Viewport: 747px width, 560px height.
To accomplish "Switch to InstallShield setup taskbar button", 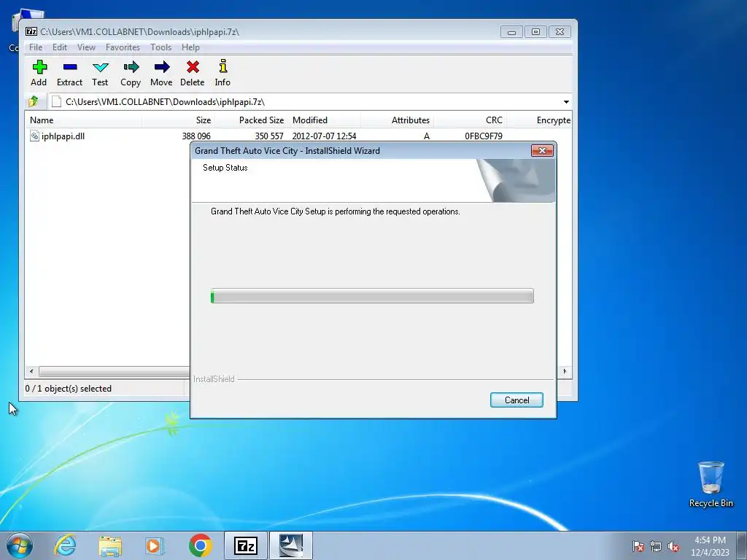I will click(x=291, y=545).
